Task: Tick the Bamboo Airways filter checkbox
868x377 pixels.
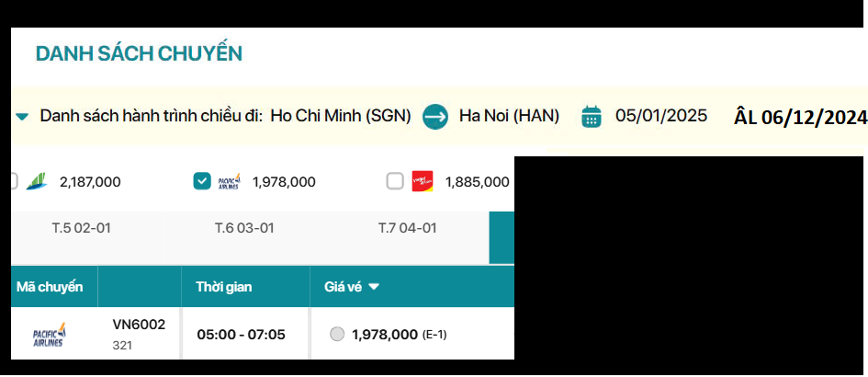Action: 12,181
